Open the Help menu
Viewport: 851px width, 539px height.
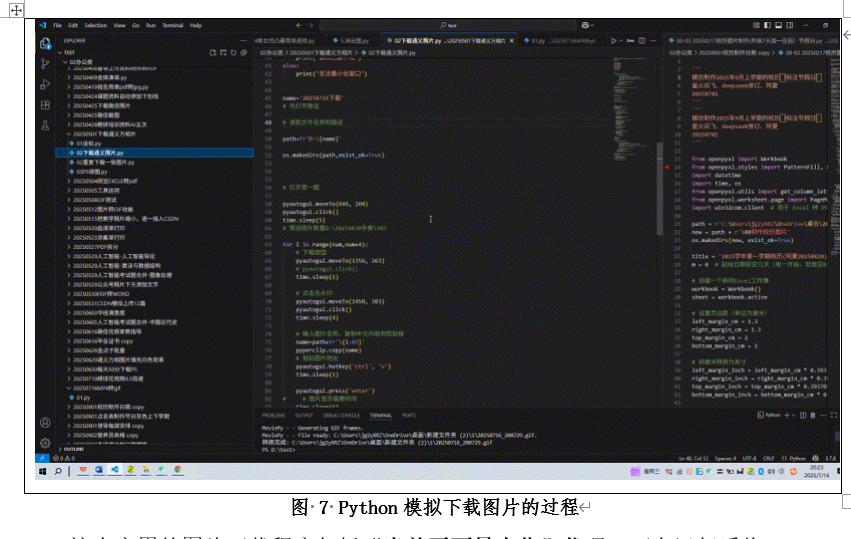point(195,25)
